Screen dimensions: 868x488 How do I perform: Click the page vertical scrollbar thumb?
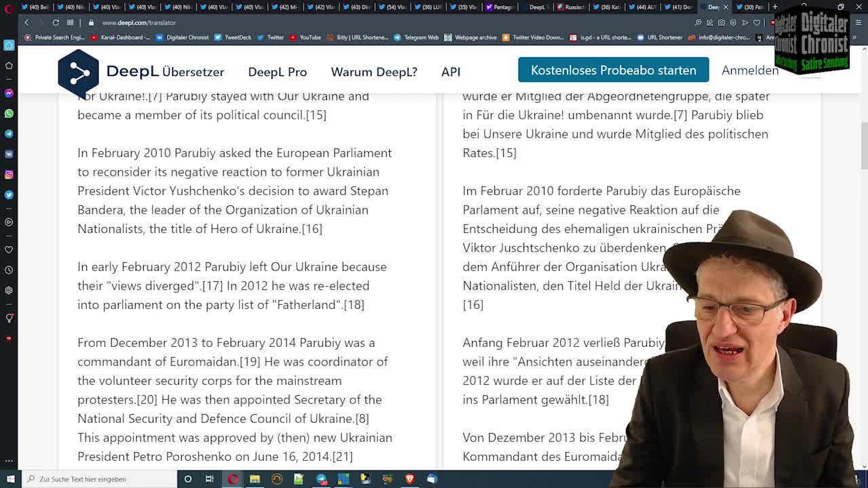pyautogui.click(x=864, y=146)
